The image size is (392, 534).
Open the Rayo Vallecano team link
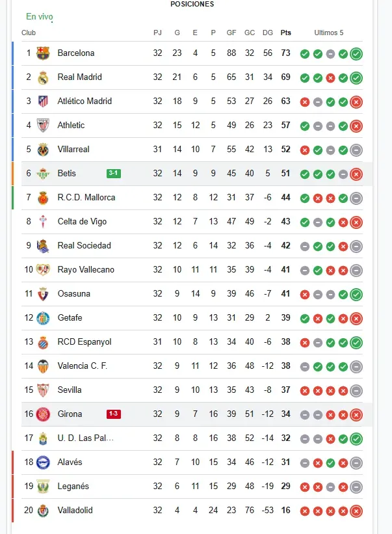point(85,270)
